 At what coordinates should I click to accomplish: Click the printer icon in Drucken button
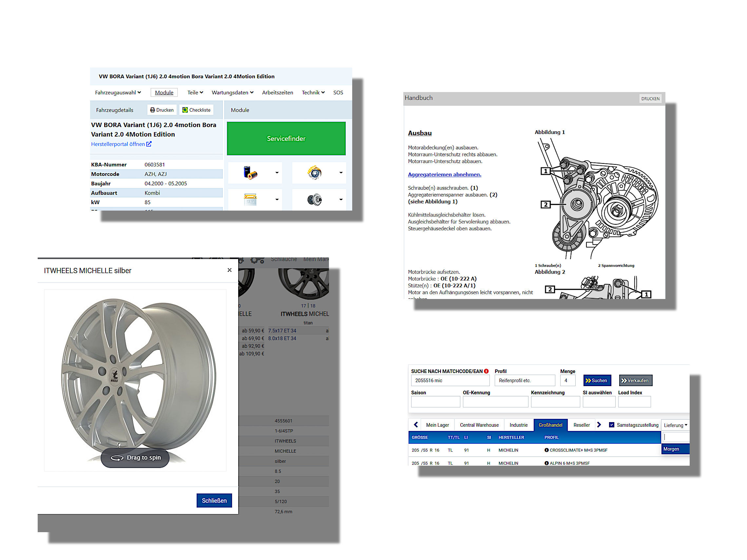point(153,110)
